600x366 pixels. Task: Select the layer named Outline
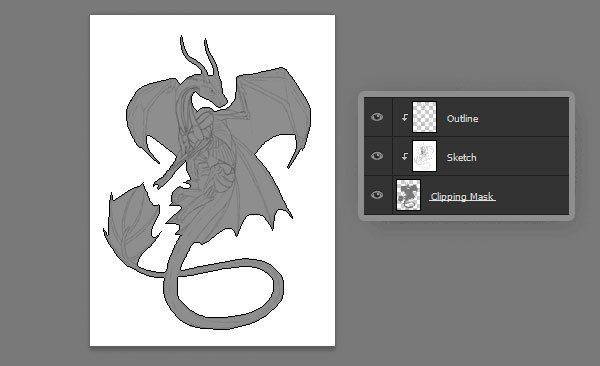pyautogui.click(x=462, y=119)
